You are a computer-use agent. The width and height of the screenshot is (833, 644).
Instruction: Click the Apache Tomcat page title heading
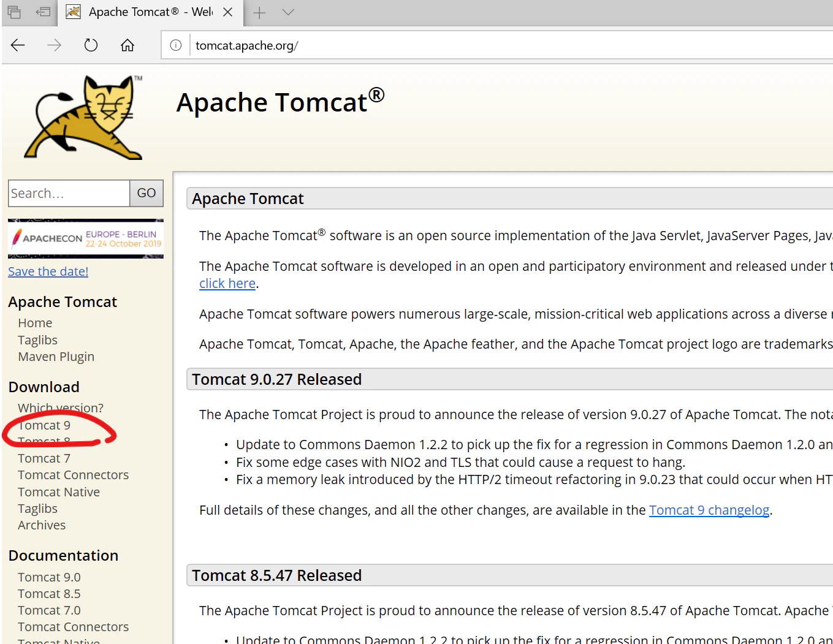280,102
